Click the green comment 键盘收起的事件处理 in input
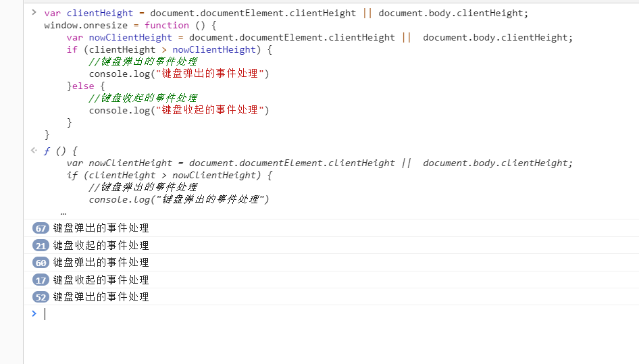The image size is (639, 364). click(x=143, y=98)
